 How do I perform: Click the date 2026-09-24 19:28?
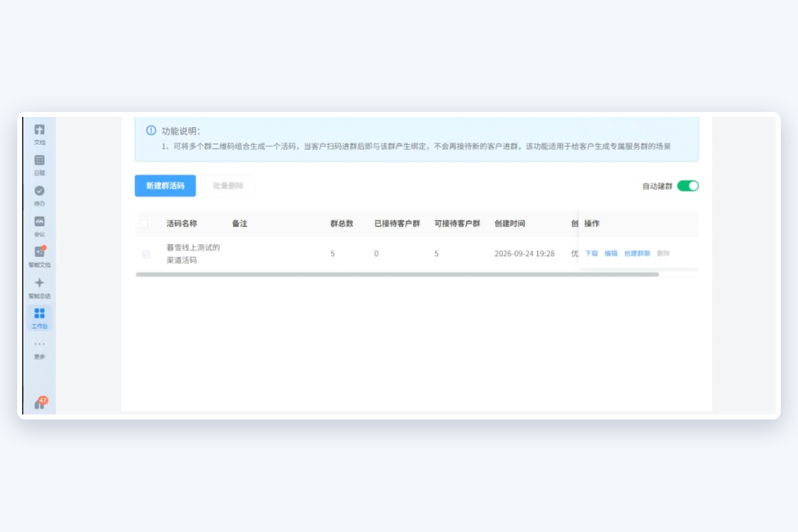[x=524, y=254]
